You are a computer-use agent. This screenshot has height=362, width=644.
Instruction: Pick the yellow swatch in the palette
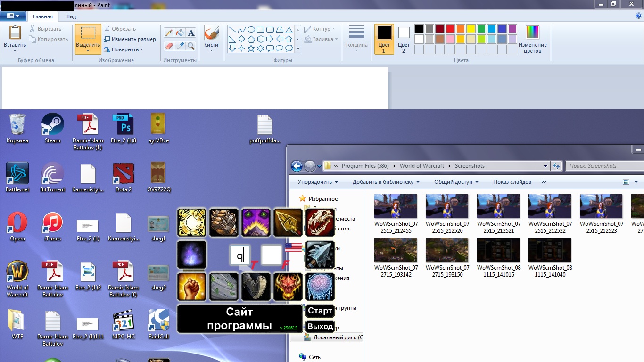471,29
